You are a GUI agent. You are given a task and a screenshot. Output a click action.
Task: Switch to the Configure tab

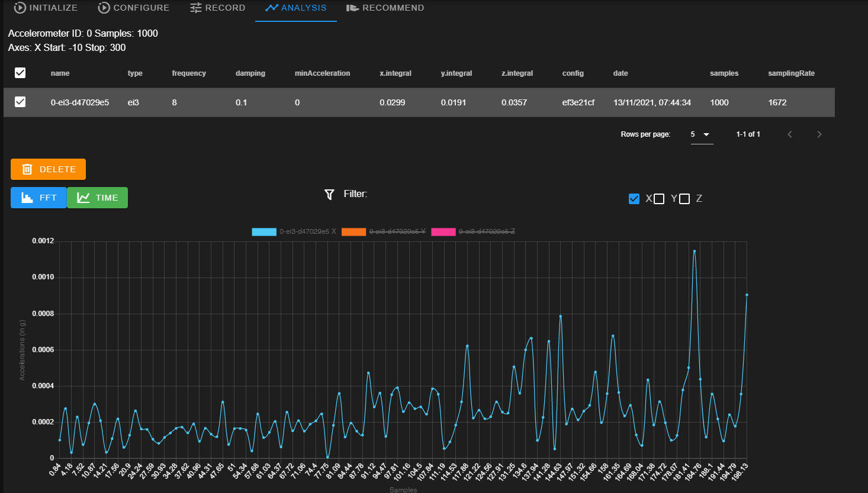(134, 8)
